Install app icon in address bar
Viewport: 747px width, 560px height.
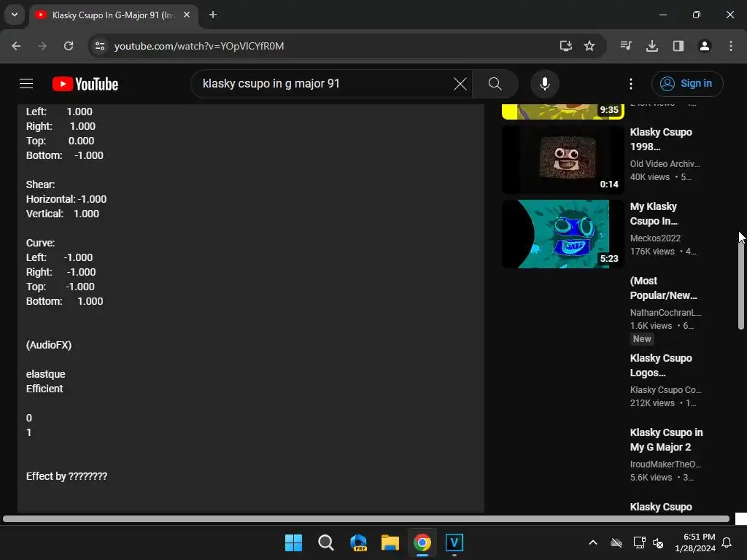(565, 46)
